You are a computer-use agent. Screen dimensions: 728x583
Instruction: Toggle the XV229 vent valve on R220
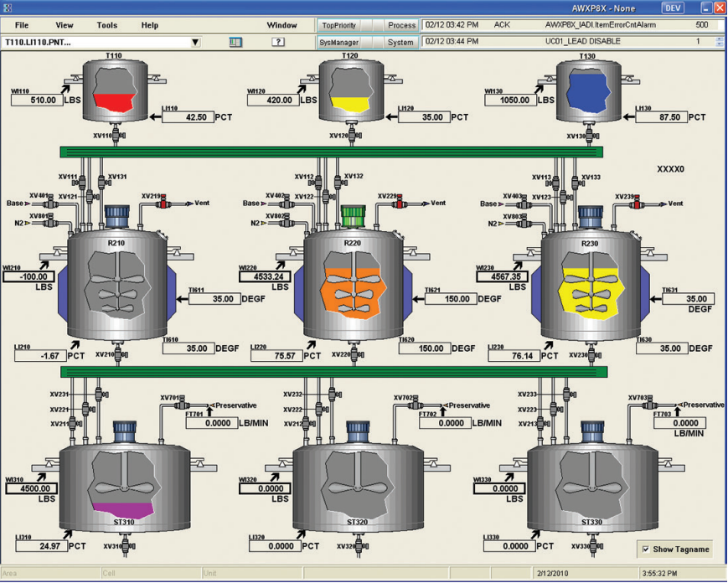(400, 203)
